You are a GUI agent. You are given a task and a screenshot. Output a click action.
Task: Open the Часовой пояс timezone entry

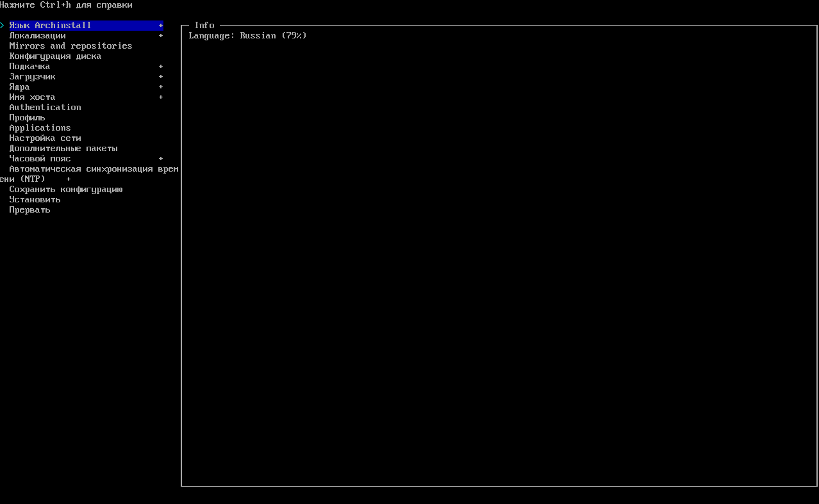coord(40,159)
